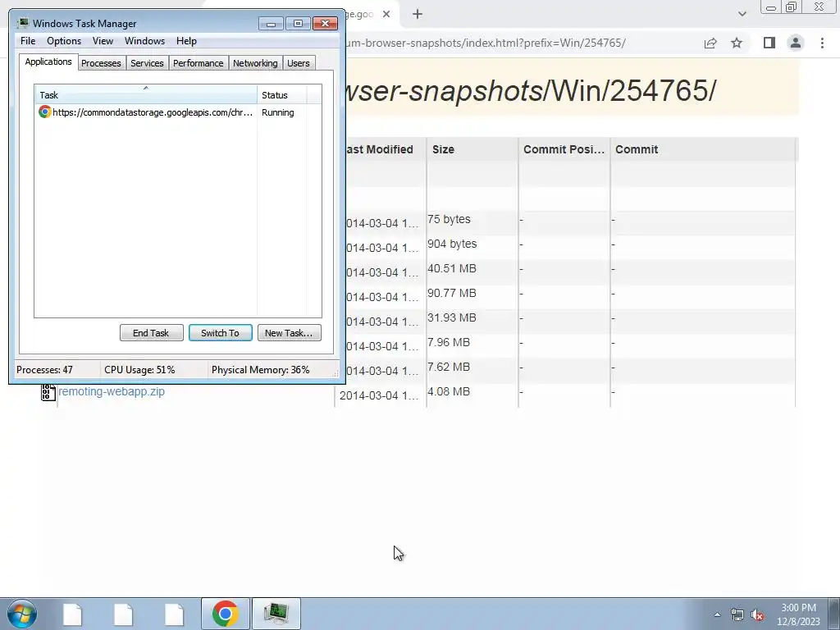The width and height of the screenshot is (840, 630).
Task: Switch to the Users tab
Action: click(298, 63)
